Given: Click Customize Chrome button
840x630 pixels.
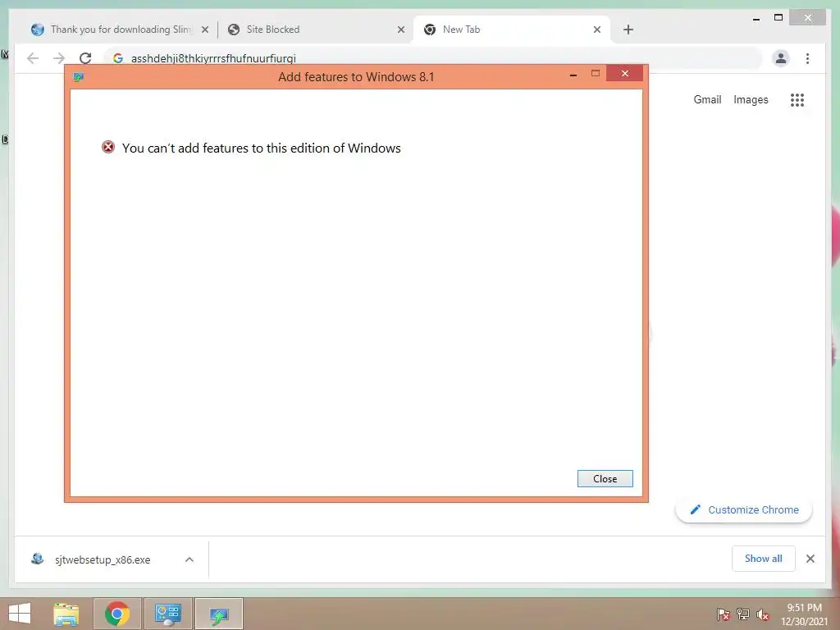Looking at the screenshot, I should [x=744, y=510].
